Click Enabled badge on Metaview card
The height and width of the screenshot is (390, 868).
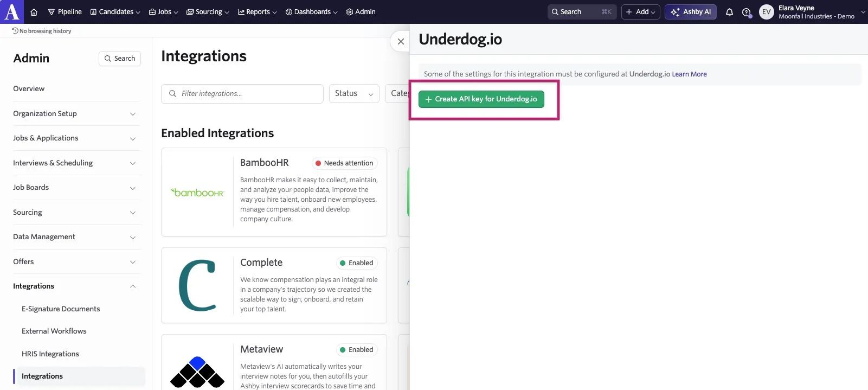356,350
